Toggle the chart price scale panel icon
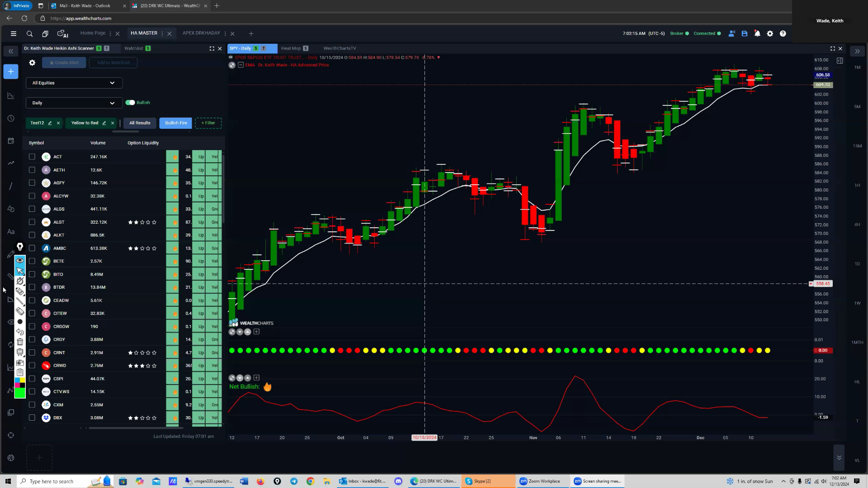 840,61
